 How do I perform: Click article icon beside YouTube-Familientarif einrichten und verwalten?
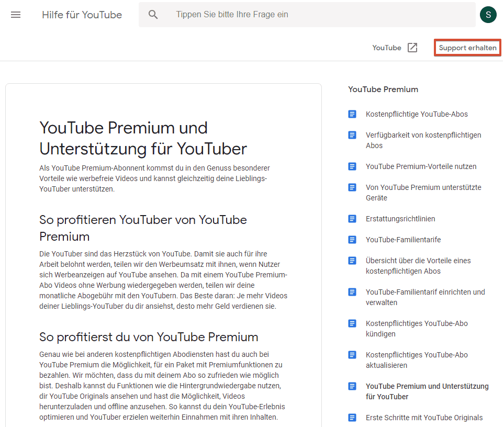point(352,292)
